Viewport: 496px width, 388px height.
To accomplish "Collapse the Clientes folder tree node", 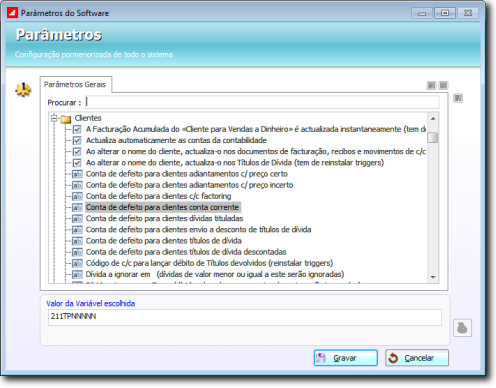I will coord(54,118).
